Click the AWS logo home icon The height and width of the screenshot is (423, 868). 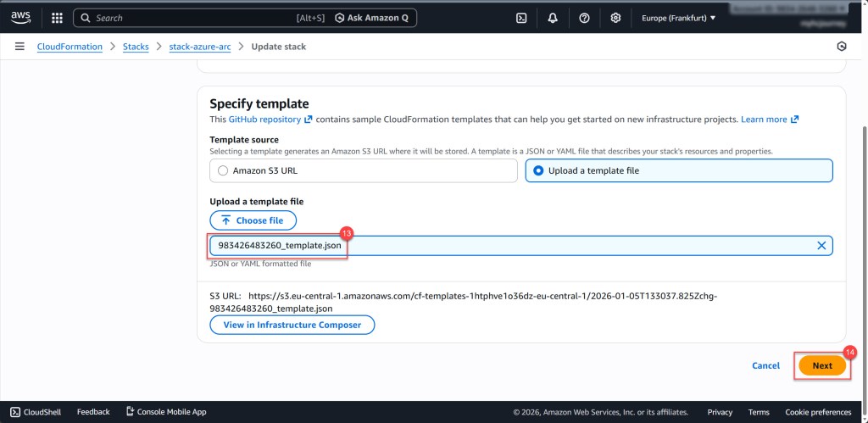(20, 17)
